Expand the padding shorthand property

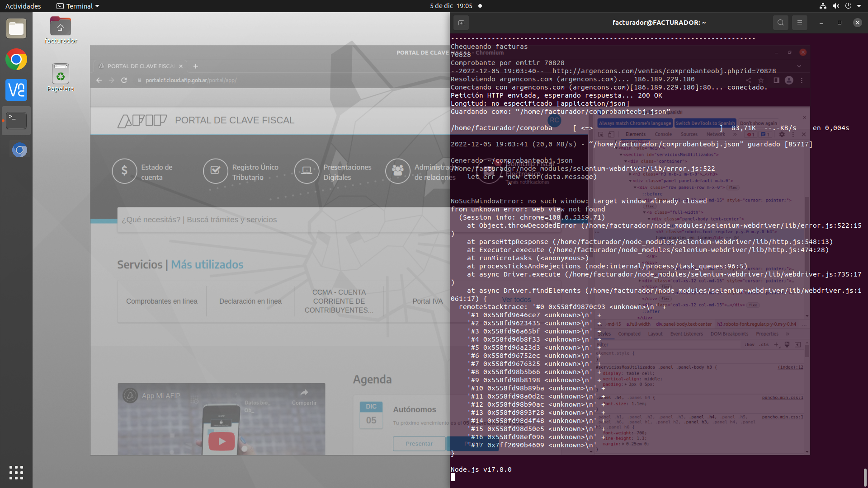tap(626, 385)
